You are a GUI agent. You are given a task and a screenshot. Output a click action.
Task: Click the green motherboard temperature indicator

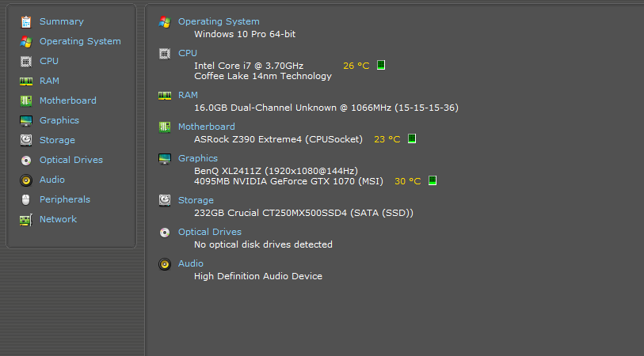click(x=412, y=139)
